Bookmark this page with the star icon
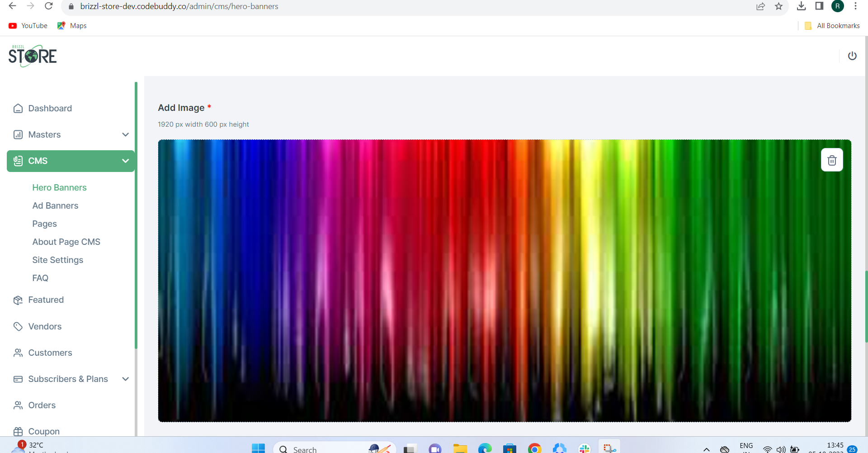This screenshot has height=453, width=868. [778, 6]
